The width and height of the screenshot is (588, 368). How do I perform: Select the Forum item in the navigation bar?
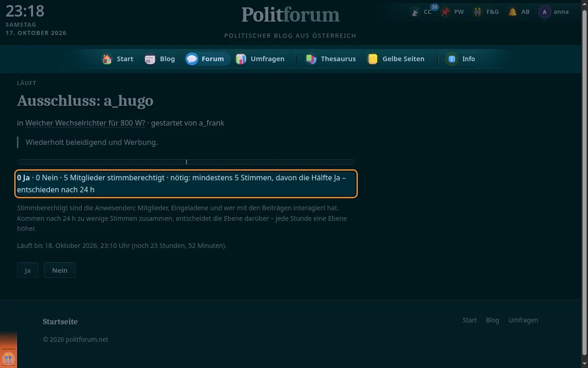pyautogui.click(x=208, y=59)
